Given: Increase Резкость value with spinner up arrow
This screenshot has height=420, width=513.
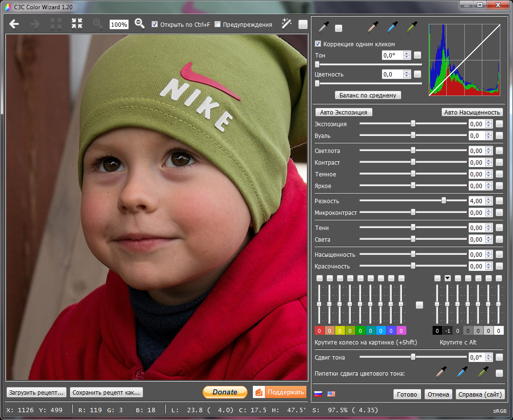Looking at the screenshot, I should pos(489,199).
